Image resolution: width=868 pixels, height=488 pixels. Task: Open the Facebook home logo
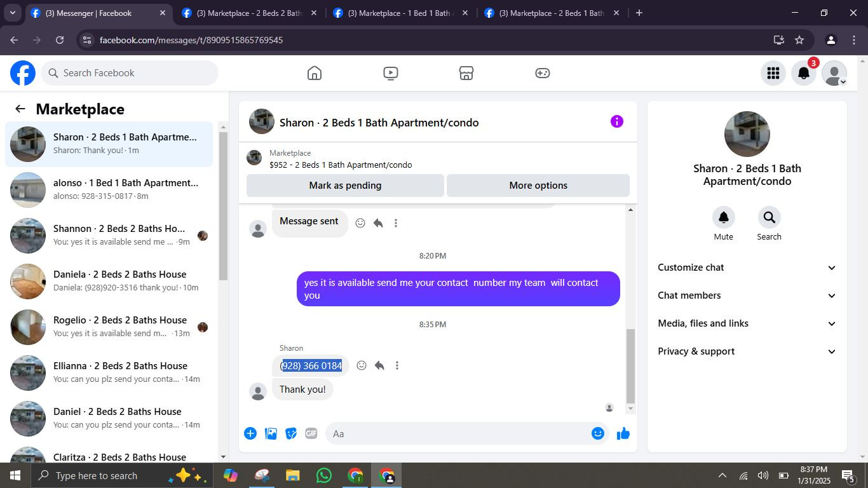click(x=23, y=73)
